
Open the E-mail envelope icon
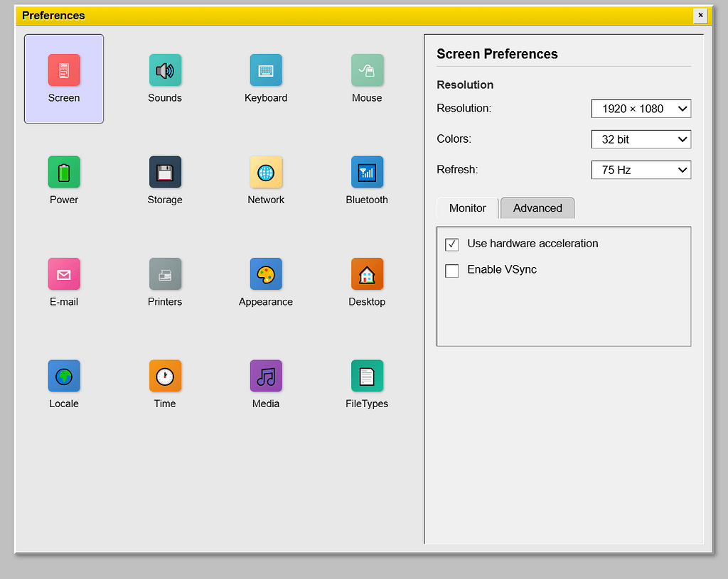coord(64,274)
